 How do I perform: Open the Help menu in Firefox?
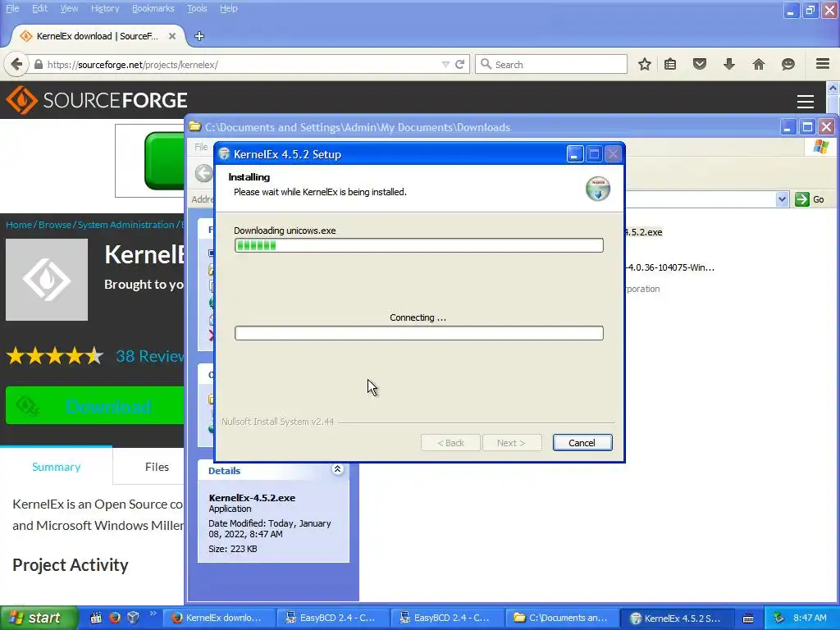(229, 8)
